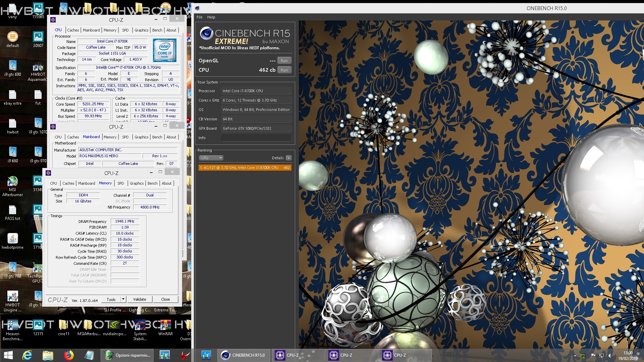Switch to SPD tab in Memory CPU-Z window
Screen dimensions: 644x362
pos(121,183)
